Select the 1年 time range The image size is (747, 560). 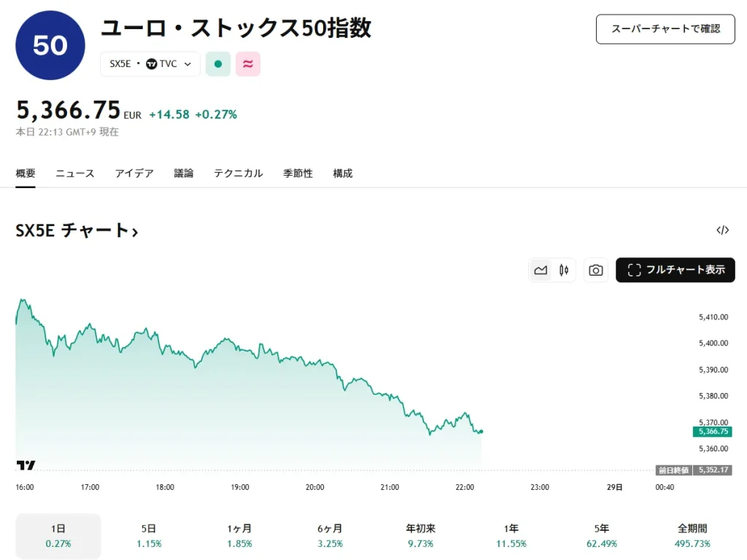tap(511, 536)
